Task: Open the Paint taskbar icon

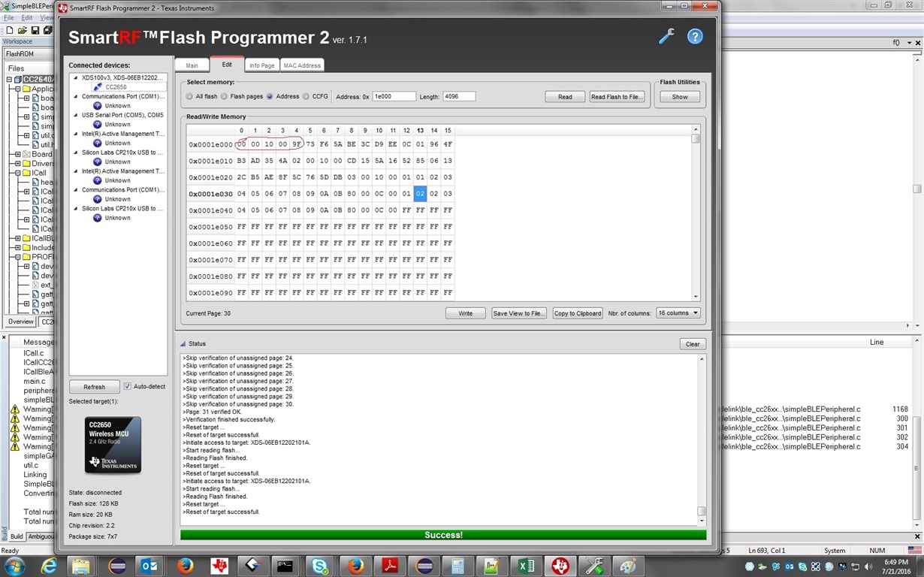Action: (628, 566)
